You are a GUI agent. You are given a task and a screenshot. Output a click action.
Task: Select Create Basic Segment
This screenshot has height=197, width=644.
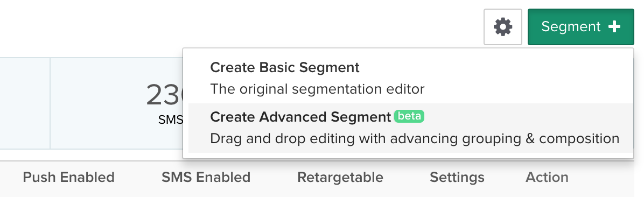coord(285,67)
